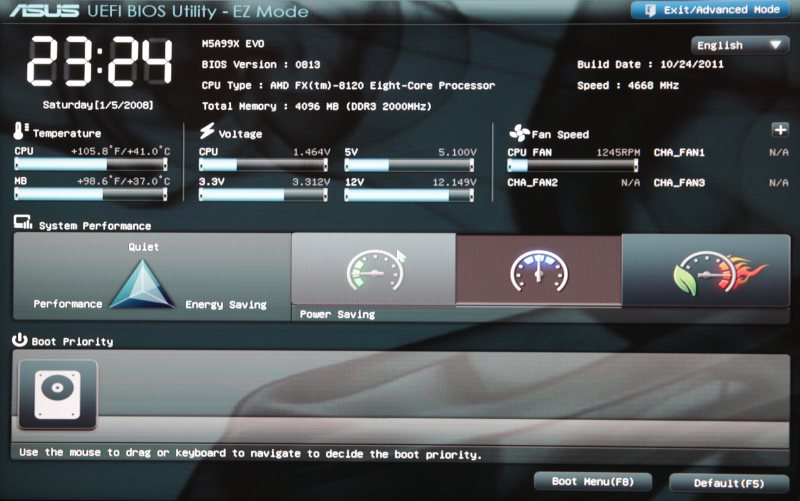Click the Quiet/Performance triangle graphic
Image resolution: width=800 pixels, height=501 pixels.
coord(142,285)
